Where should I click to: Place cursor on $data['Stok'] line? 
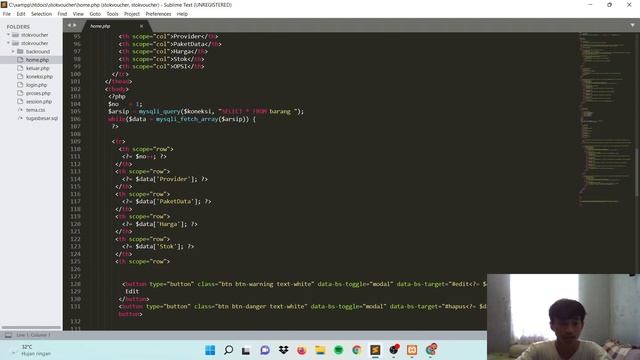tap(158, 247)
